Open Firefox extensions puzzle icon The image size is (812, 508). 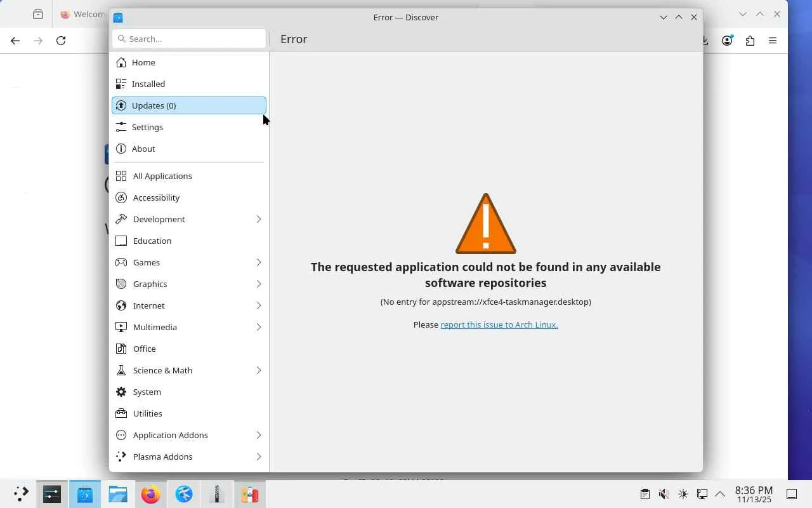(750, 41)
